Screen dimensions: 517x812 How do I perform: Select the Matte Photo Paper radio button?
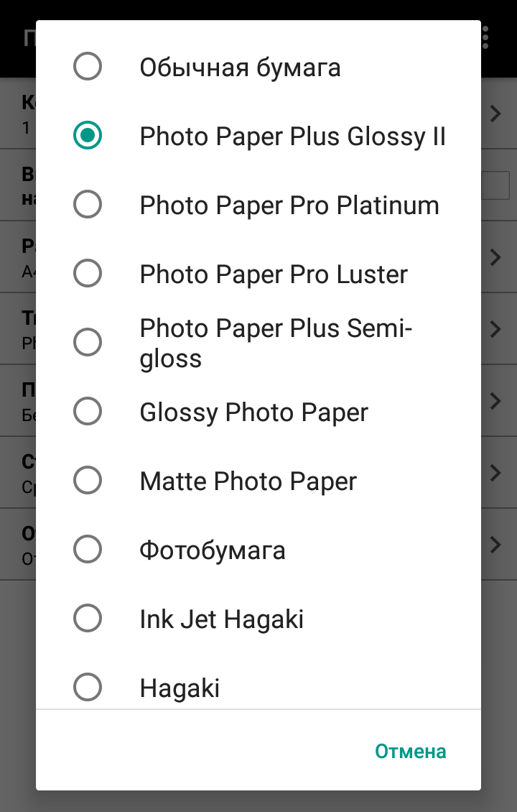88,481
